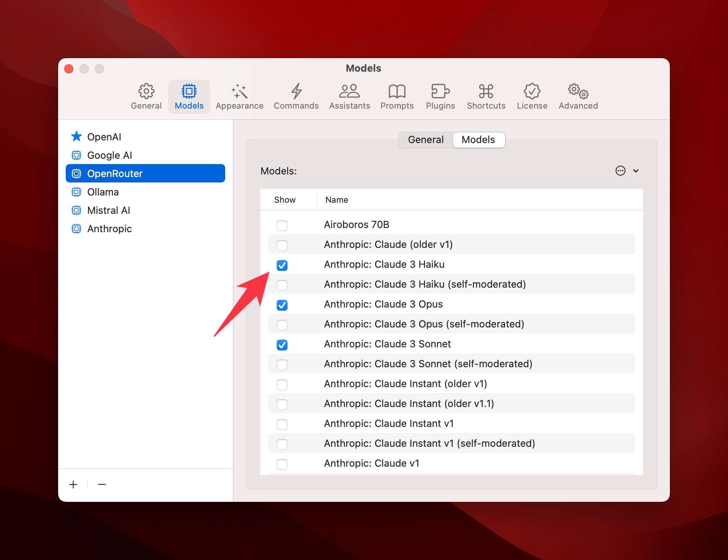Select the OpenAI provider label
This screenshot has width=728, height=560.
(x=104, y=137)
